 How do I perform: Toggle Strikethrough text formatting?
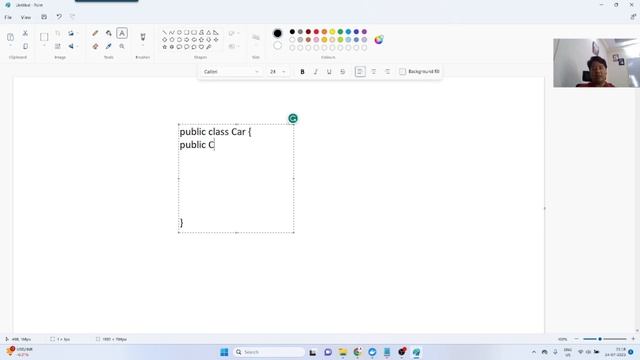(x=342, y=71)
